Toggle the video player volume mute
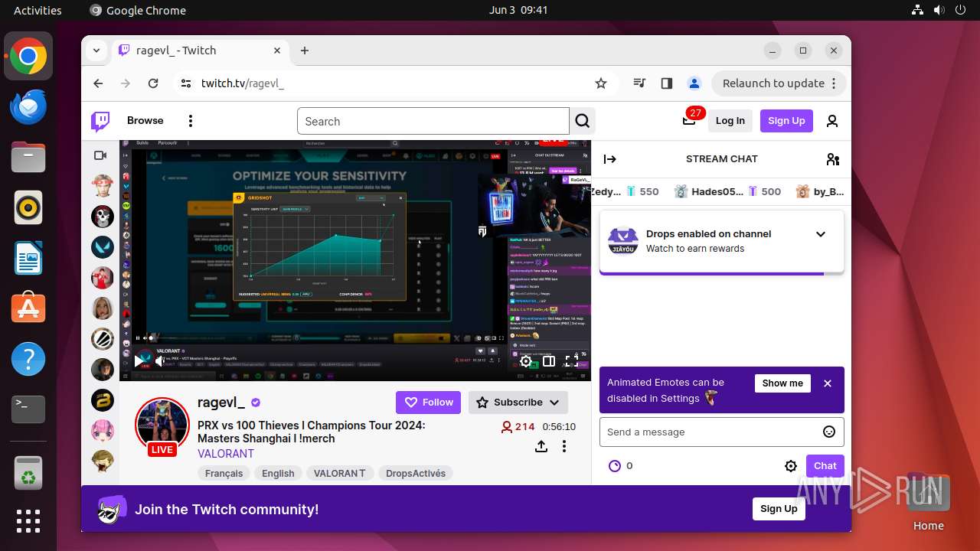The width and height of the screenshot is (980, 551). click(160, 360)
